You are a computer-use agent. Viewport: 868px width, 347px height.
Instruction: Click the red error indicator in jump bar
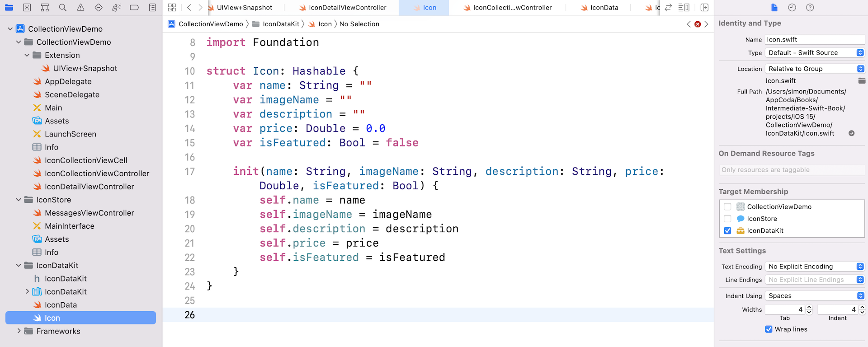click(698, 24)
